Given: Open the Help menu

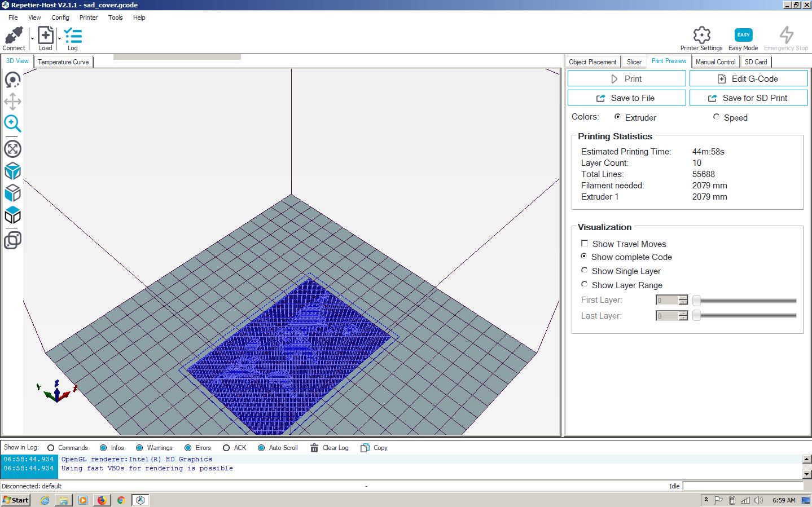Looking at the screenshot, I should pyautogui.click(x=139, y=17).
